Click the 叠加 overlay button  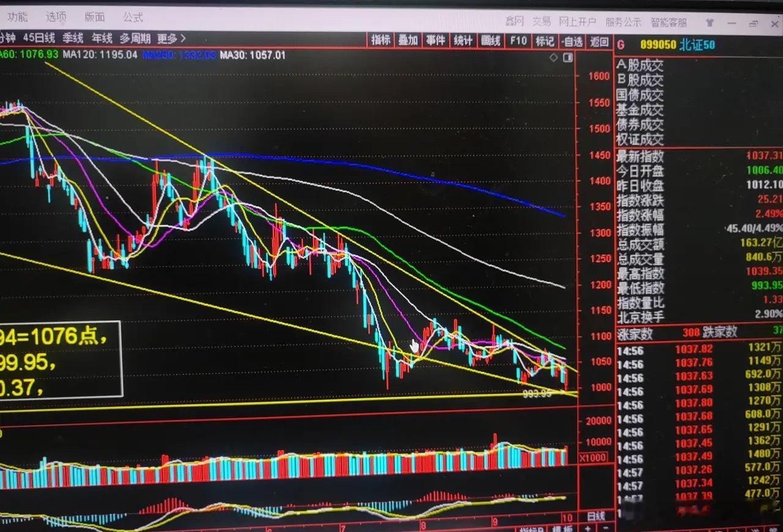pos(408,40)
